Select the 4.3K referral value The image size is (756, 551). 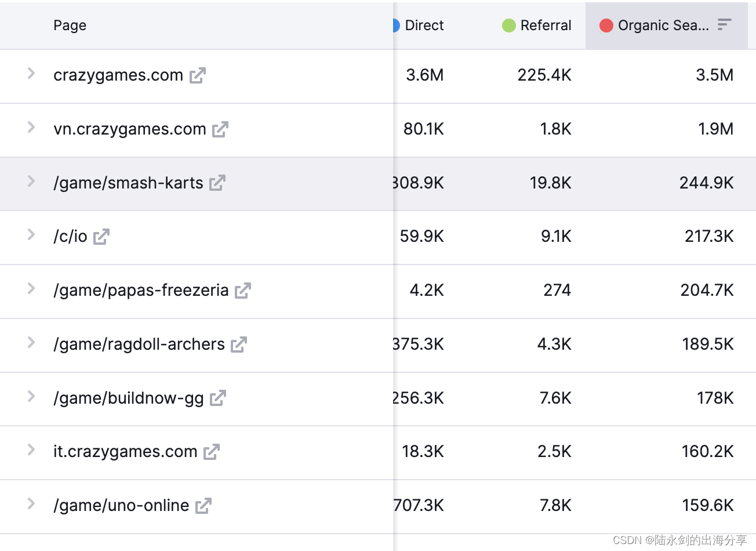[554, 345]
